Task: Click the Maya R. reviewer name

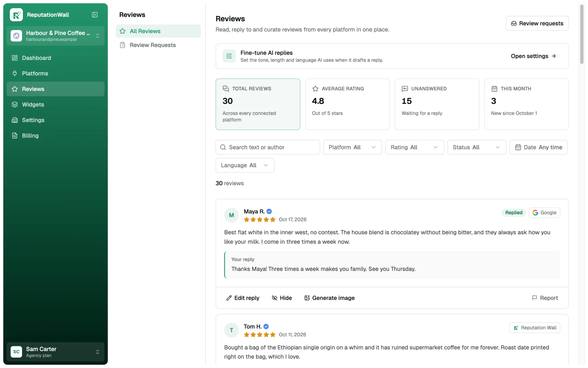Action: point(254,211)
